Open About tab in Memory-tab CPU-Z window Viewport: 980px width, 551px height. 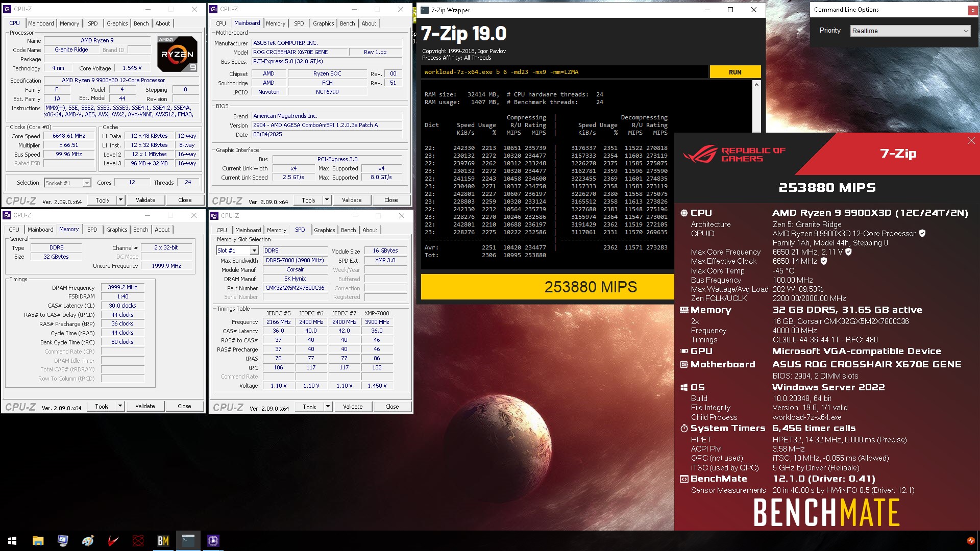[x=162, y=230]
